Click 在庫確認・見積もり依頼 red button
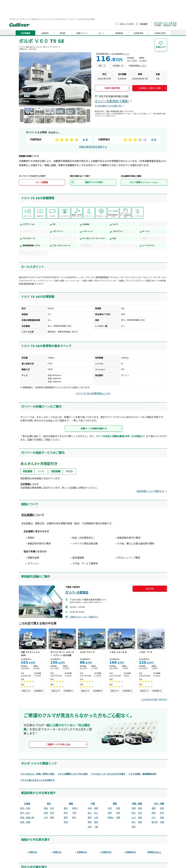The width and height of the screenshot is (186, 868). (x=149, y=88)
